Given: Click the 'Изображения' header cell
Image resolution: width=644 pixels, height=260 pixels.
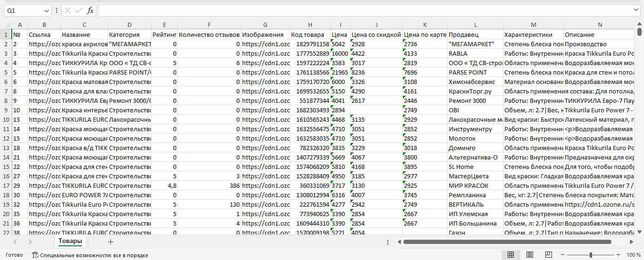Looking at the screenshot, I should click(x=266, y=34).
